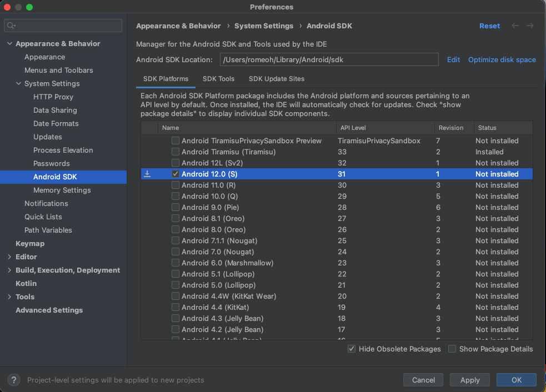Check the Android 9.0 (Pie) checkbox
The width and height of the screenshot is (546, 392).
176,207
